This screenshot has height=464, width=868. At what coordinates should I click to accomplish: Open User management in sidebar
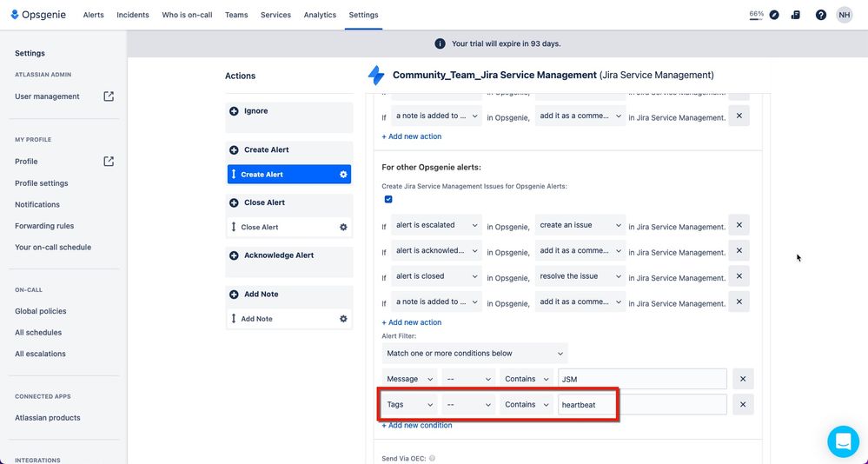(x=47, y=96)
